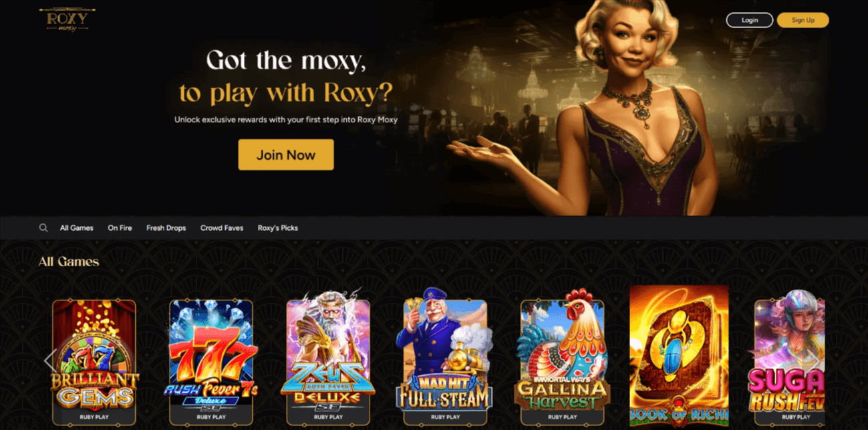The width and height of the screenshot is (868, 430).
Task: Launch the Brilliant Gems game
Action: 94,362
